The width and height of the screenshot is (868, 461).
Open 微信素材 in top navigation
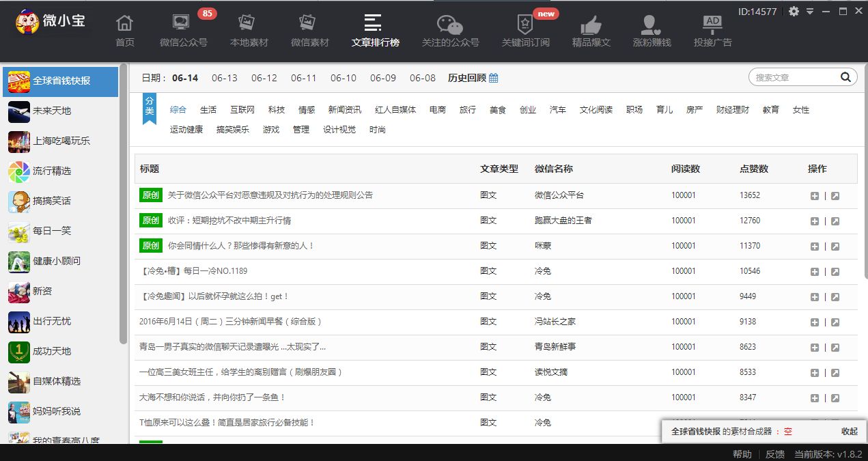click(309, 30)
